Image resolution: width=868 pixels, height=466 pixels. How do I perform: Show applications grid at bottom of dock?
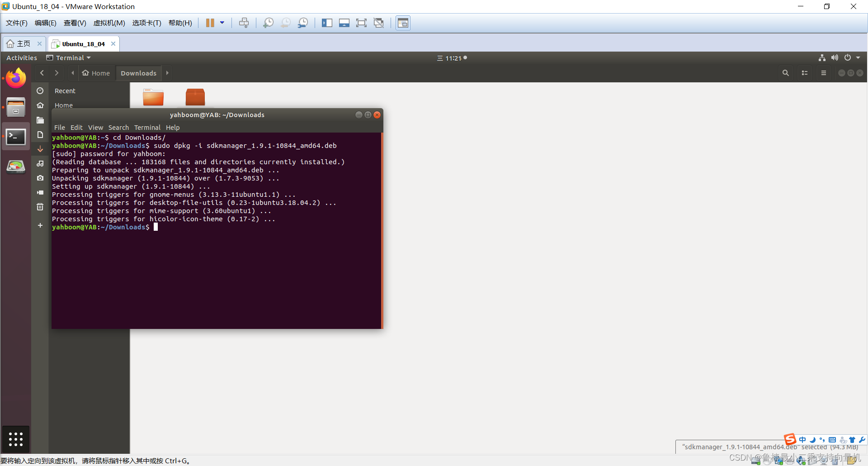[x=16, y=439]
